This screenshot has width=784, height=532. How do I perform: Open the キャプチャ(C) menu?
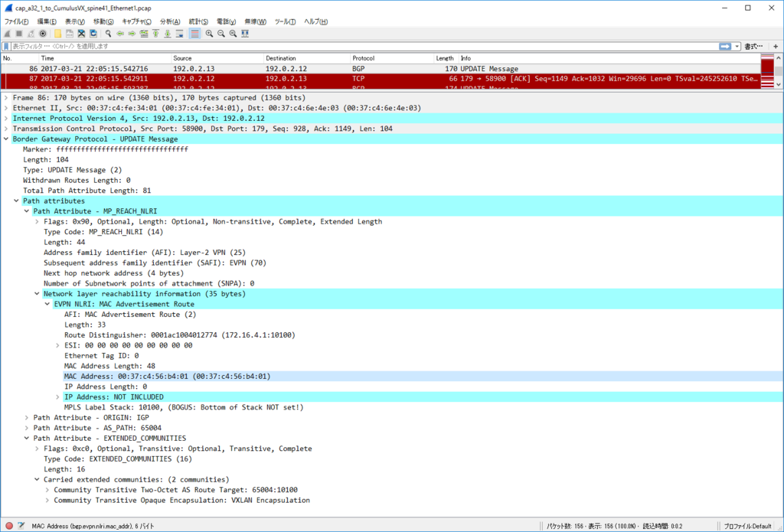136,21
